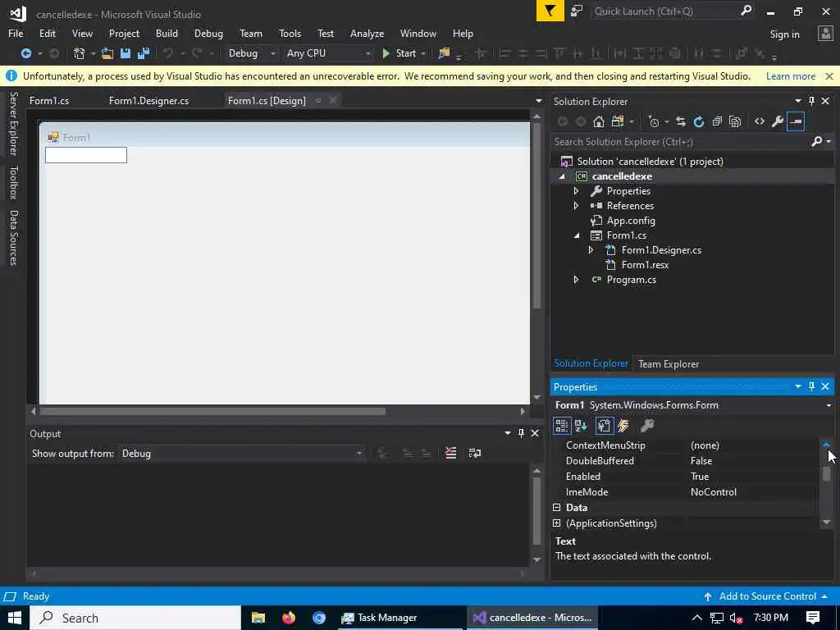
Task: Open the Show output from dropdown
Action: click(242, 454)
